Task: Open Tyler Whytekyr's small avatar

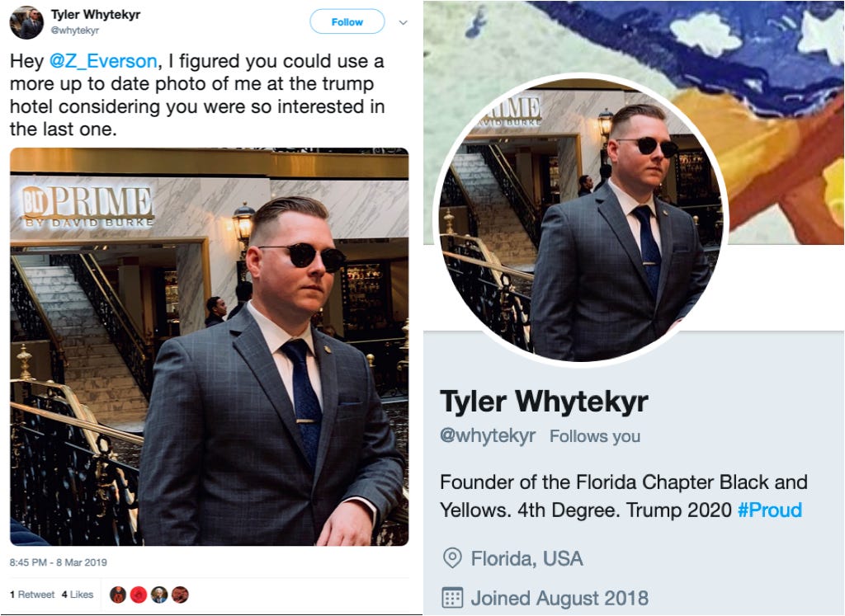Action: click(26, 23)
